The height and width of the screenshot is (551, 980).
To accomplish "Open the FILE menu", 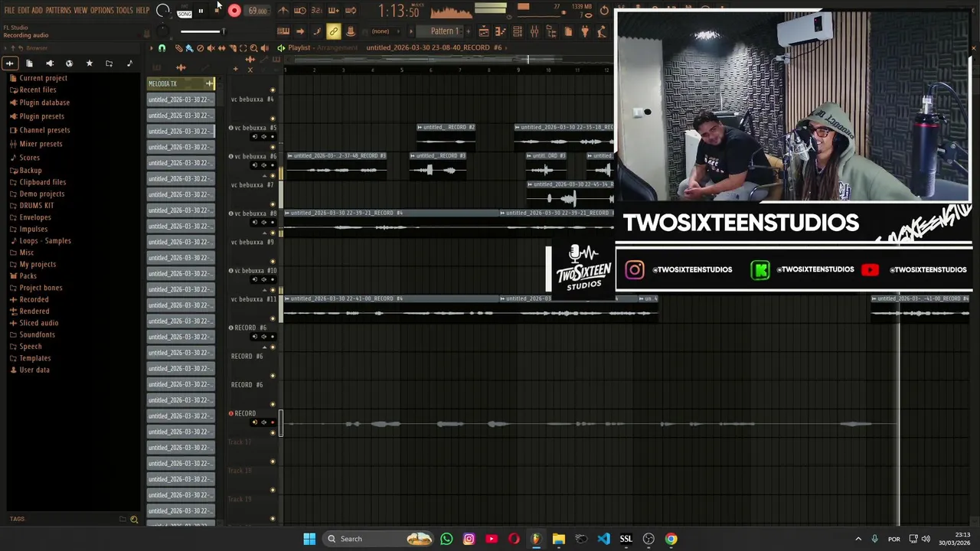I will 9,10.
